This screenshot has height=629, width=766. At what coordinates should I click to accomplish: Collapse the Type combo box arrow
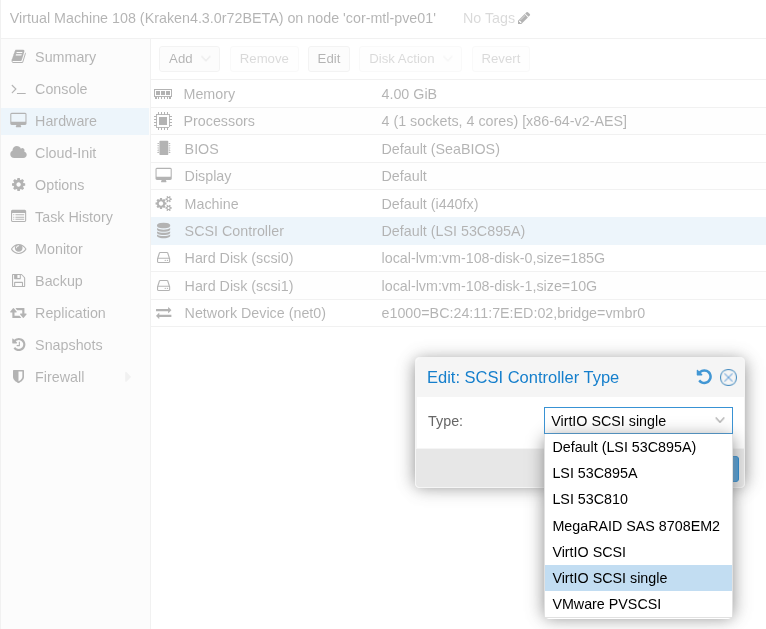[720, 421]
